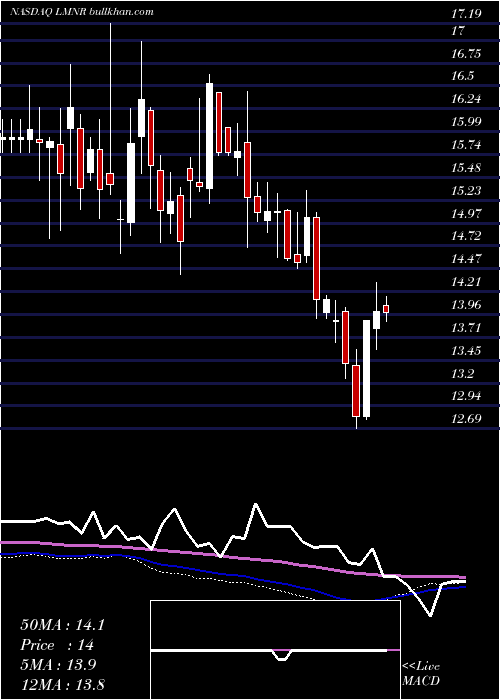Click the 14.97 price axis label
The height and width of the screenshot is (700, 500).
466,213
